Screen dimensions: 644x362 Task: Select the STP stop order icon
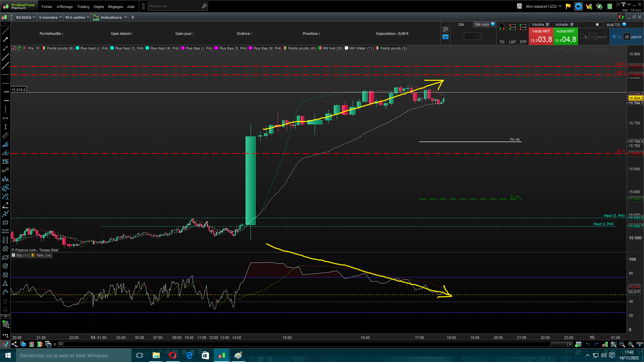523,27
